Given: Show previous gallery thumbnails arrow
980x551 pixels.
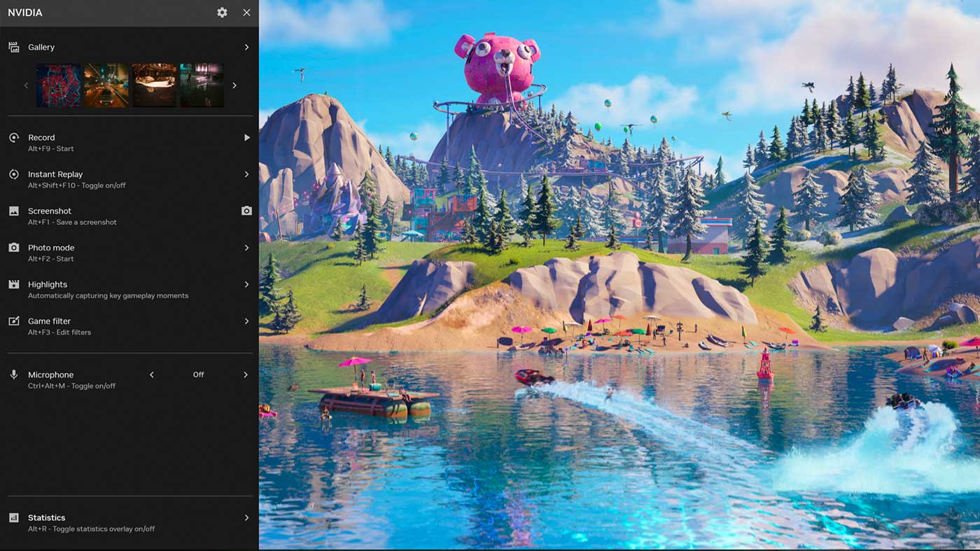Looking at the screenshot, I should point(27,85).
